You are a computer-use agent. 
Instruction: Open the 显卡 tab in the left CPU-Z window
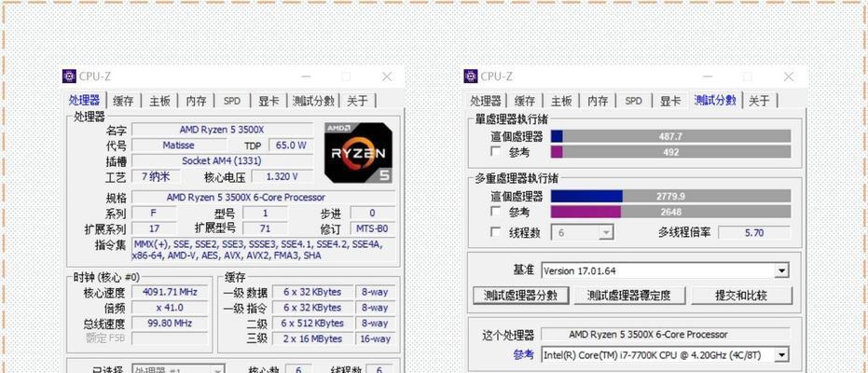tap(269, 101)
